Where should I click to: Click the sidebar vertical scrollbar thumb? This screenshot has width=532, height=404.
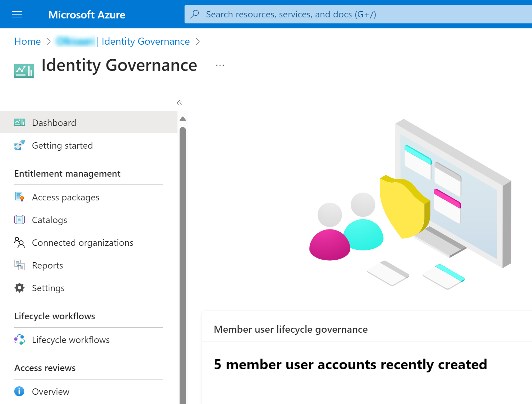[183, 265]
